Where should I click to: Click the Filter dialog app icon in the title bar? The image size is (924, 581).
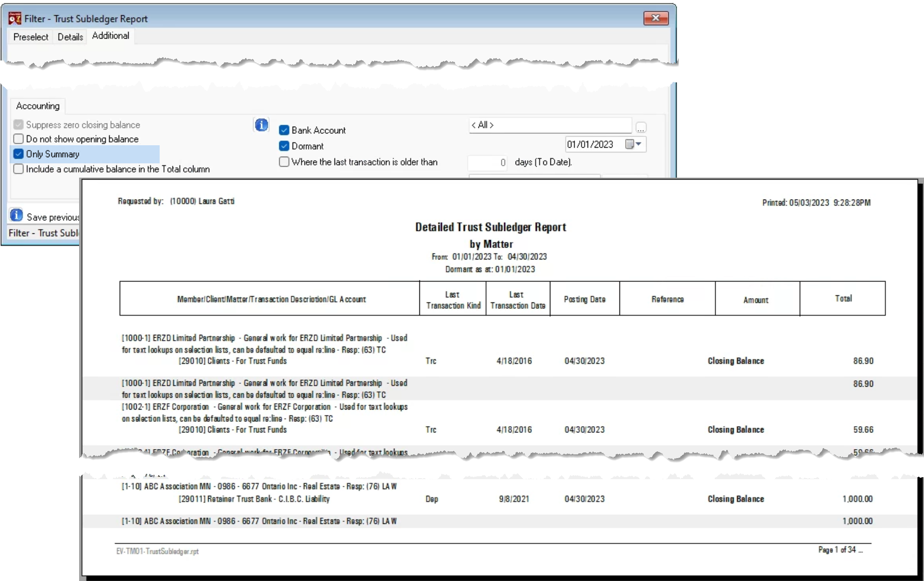pyautogui.click(x=15, y=19)
